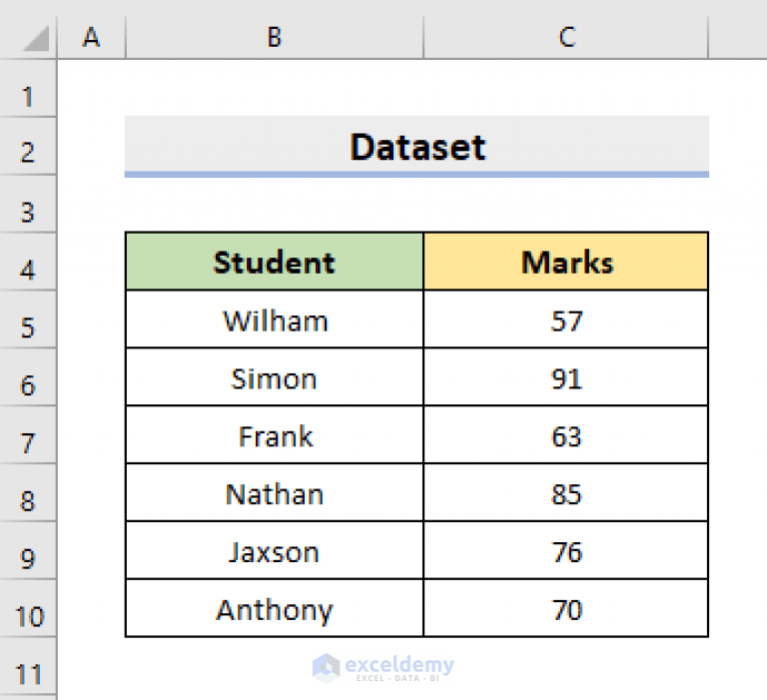Select the cell containing Wilham
Viewport: 767px width, 700px height.
[x=275, y=320]
